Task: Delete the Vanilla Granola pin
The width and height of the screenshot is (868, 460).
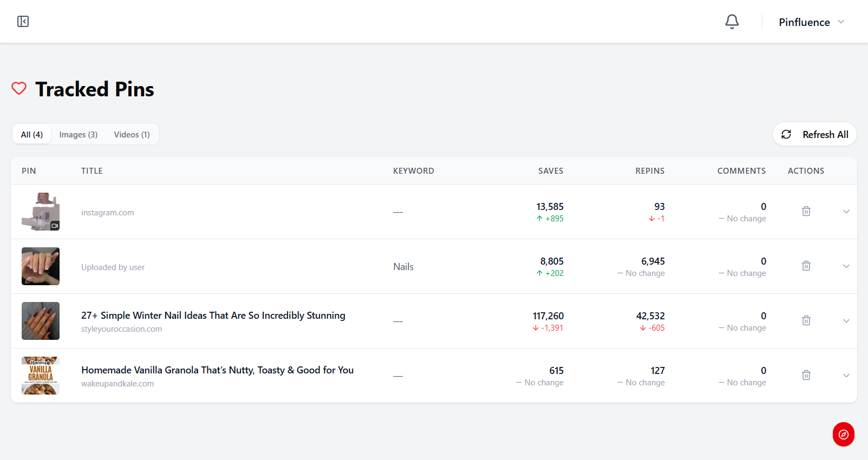Action: click(806, 375)
